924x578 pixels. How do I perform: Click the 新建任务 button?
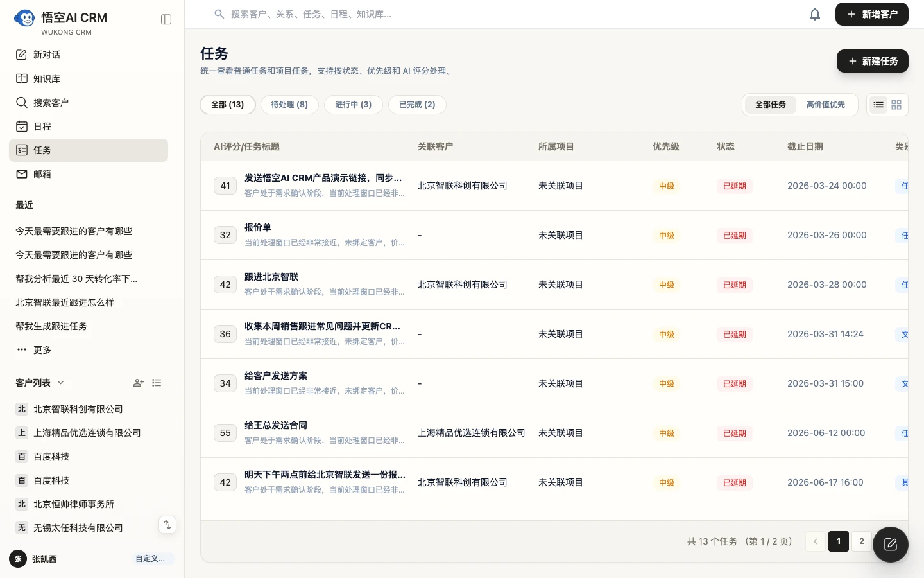872,61
